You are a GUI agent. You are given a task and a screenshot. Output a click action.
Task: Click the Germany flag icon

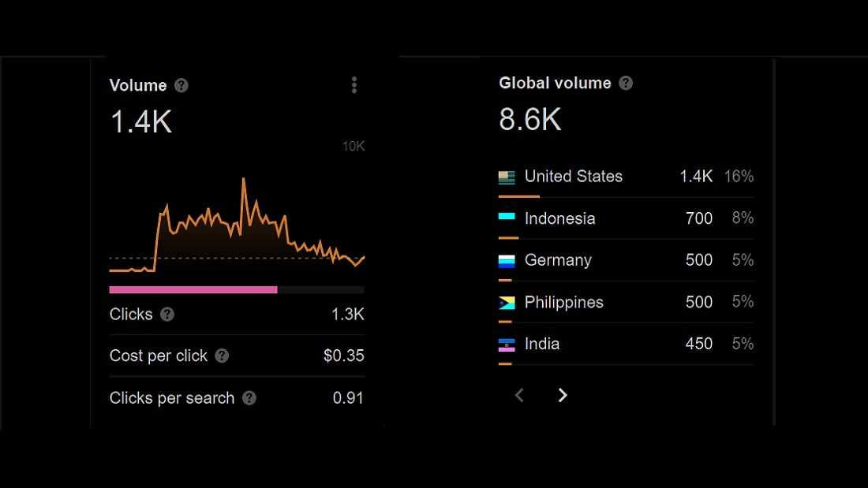507,260
